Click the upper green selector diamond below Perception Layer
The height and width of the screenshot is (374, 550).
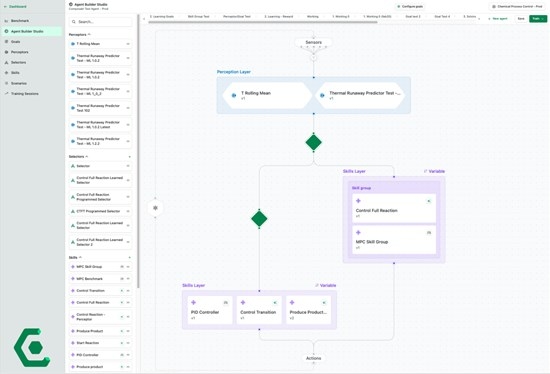[314, 142]
